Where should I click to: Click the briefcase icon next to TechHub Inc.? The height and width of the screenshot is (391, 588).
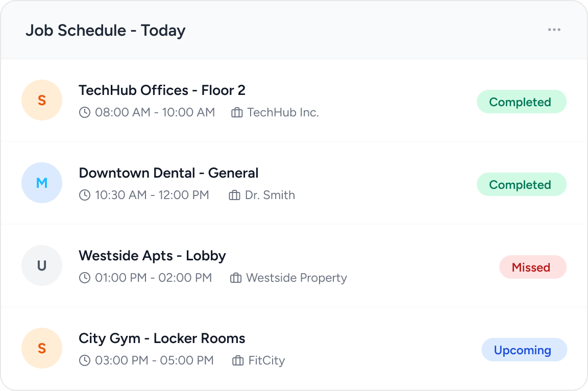(237, 112)
